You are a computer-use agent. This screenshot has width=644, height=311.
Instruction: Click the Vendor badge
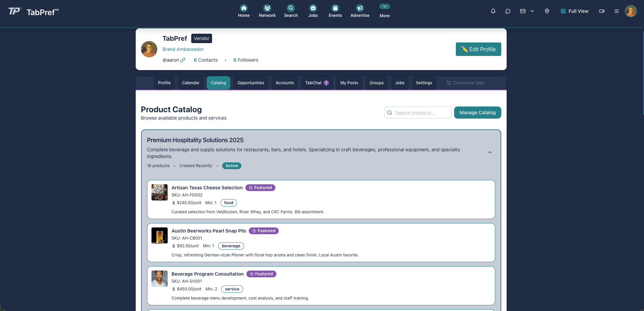click(202, 38)
